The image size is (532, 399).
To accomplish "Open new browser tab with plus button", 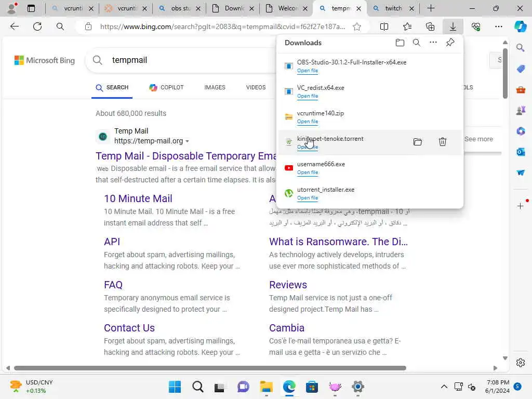I will [431, 8].
